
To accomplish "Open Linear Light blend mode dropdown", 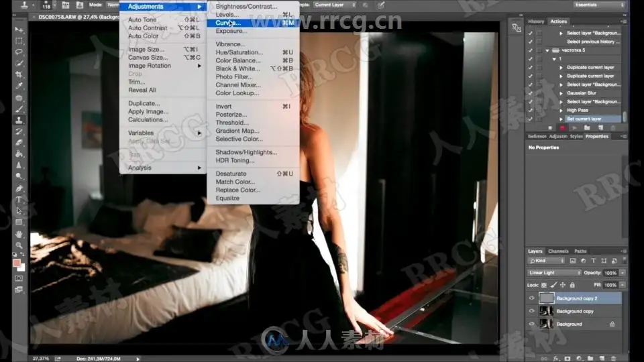I will pos(555,273).
